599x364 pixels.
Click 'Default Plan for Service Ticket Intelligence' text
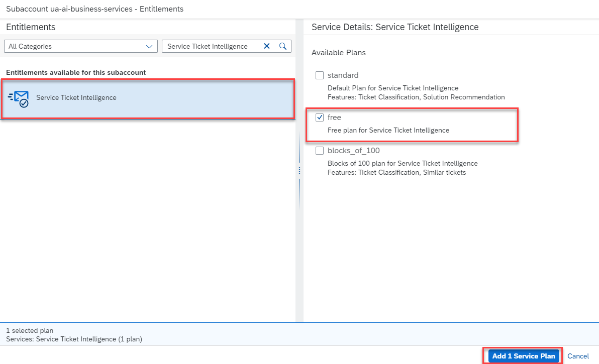click(x=392, y=88)
